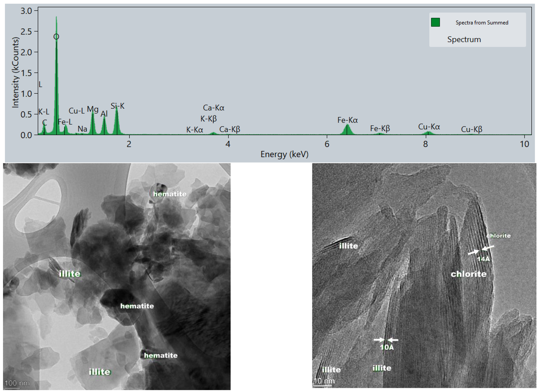Click the O peak label
This screenshot has width=540, height=392.
pyautogui.click(x=56, y=37)
